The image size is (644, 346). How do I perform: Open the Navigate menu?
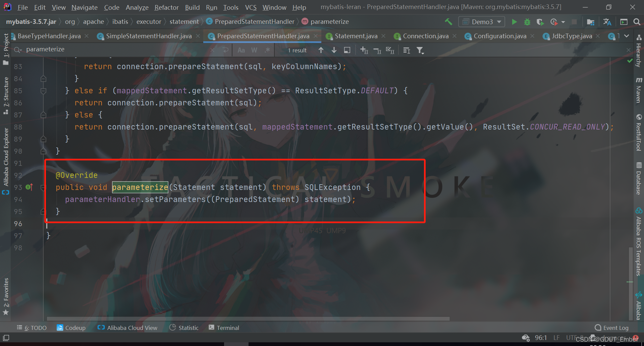point(84,7)
